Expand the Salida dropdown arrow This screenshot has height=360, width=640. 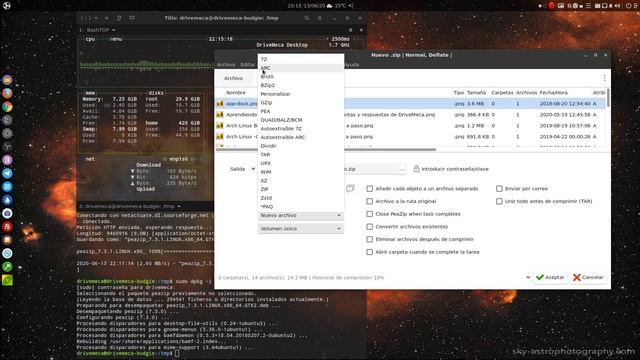[x=253, y=169]
